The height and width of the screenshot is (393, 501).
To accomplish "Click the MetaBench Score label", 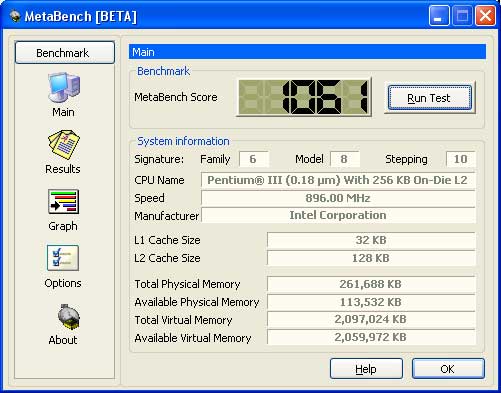I will (x=176, y=97).
